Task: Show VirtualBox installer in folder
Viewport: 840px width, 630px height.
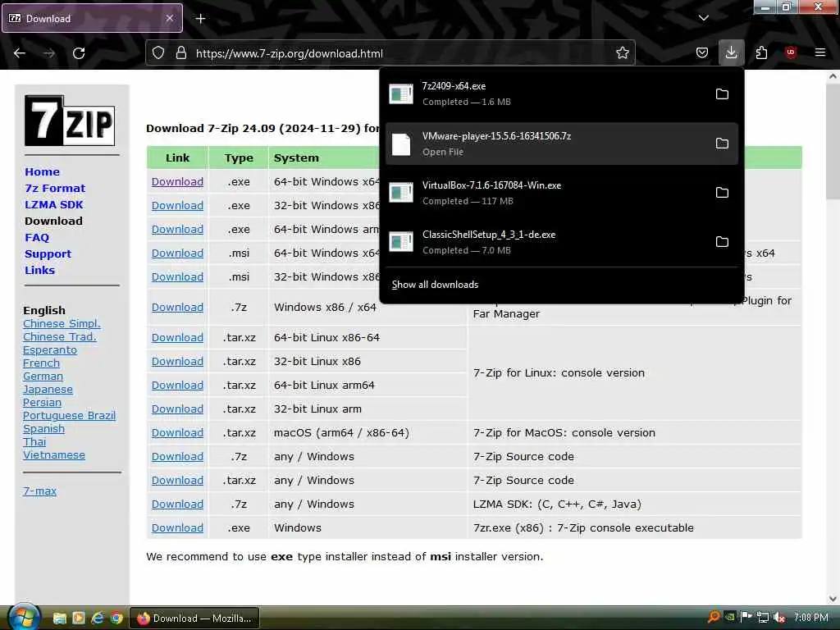Action: coord(722,192)
